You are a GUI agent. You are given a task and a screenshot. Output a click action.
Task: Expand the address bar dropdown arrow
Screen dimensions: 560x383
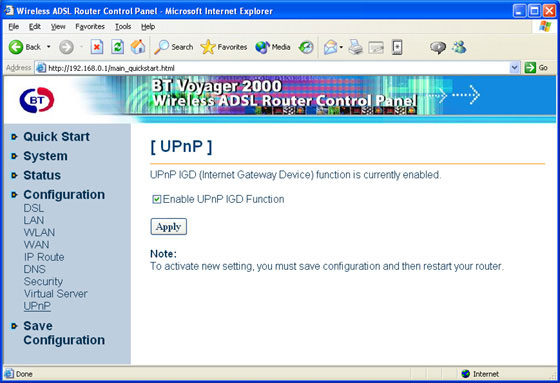514,68
